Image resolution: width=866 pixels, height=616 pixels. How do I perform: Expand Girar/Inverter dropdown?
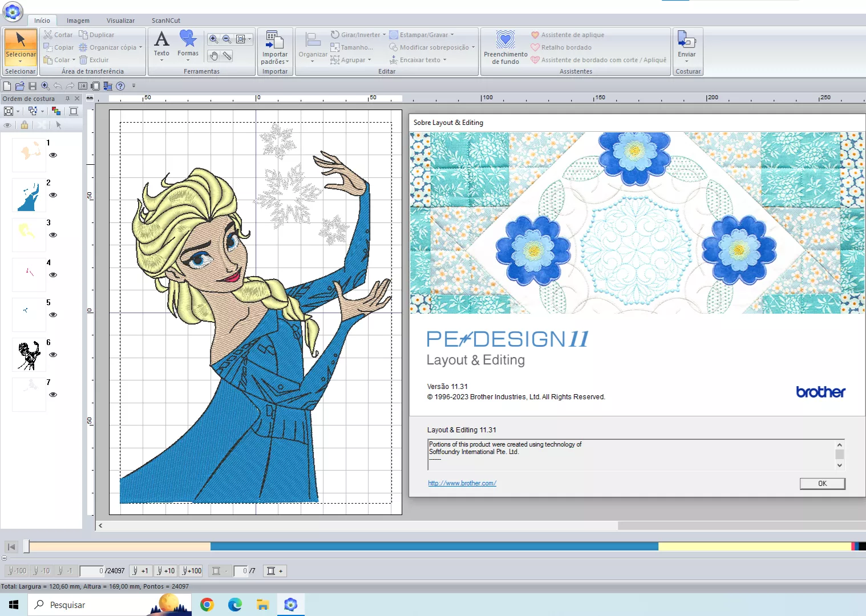(x=384, y=35)
